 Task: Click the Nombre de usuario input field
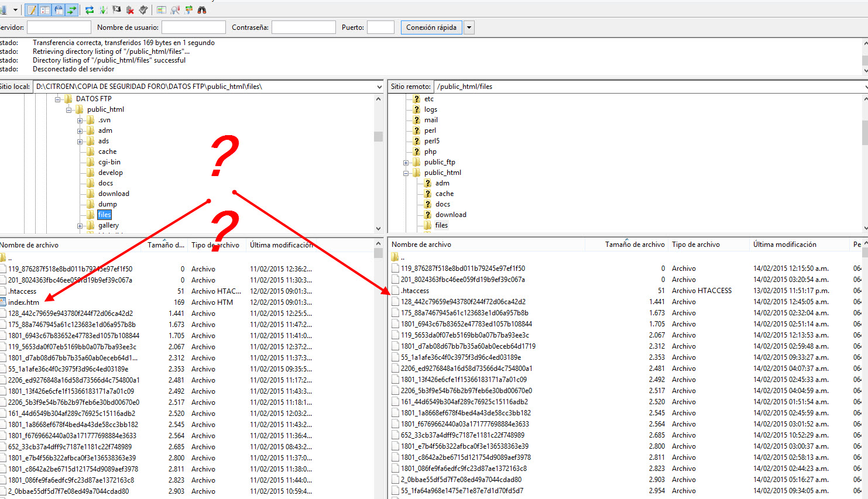tap(193, 27)
